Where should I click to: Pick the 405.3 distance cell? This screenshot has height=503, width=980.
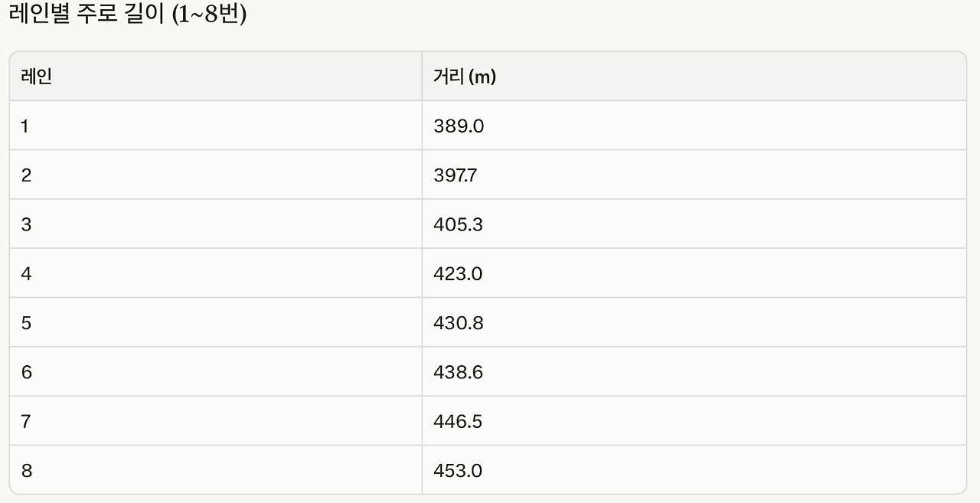[x=458, y=225]
